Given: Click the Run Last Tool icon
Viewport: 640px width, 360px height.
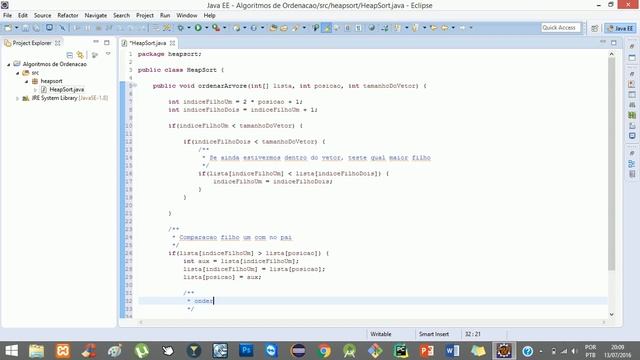Looking at the screenshot, I should pos(216,28).
